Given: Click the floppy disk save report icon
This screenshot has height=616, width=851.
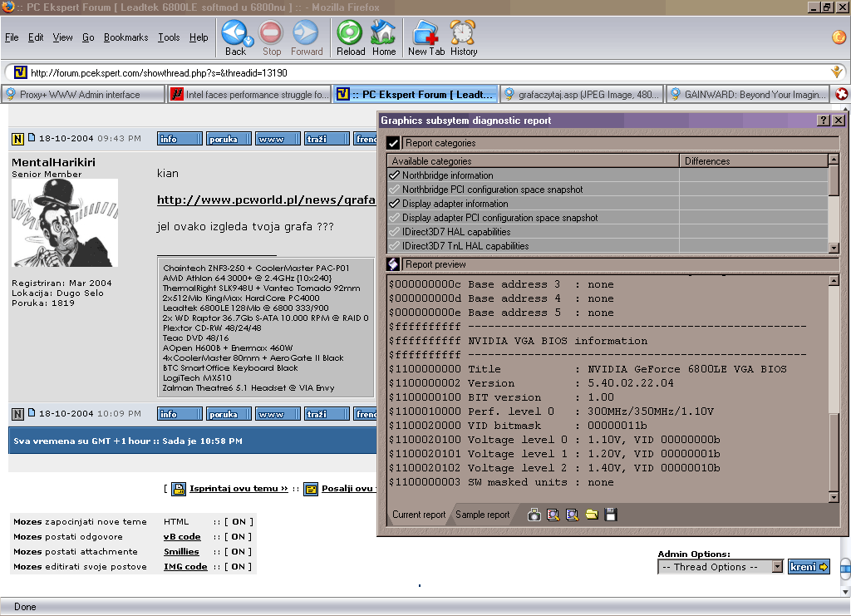Looking at the screenshot, I should [611, 515].
